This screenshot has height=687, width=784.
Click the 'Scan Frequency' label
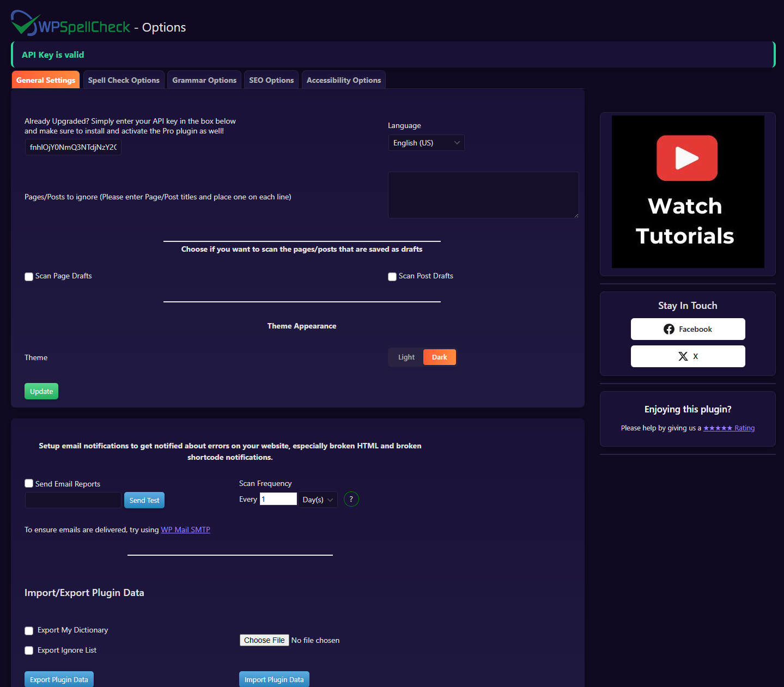click(x=265, y=483)
